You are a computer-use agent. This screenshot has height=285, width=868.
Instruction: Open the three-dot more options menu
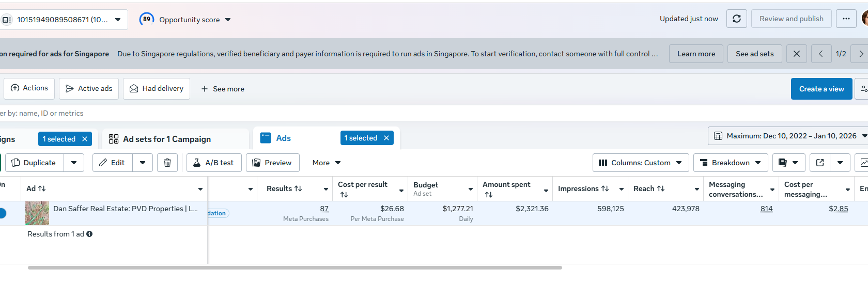coord(846,19)
